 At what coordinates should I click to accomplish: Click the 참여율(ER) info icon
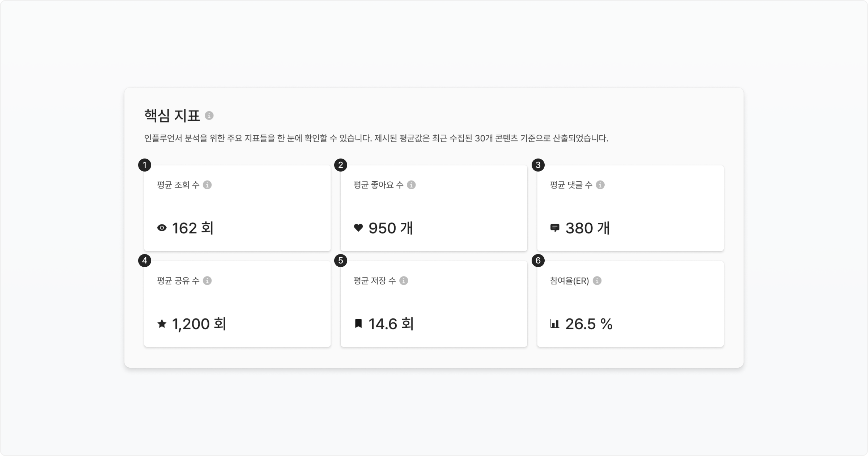tap(597, 281)
